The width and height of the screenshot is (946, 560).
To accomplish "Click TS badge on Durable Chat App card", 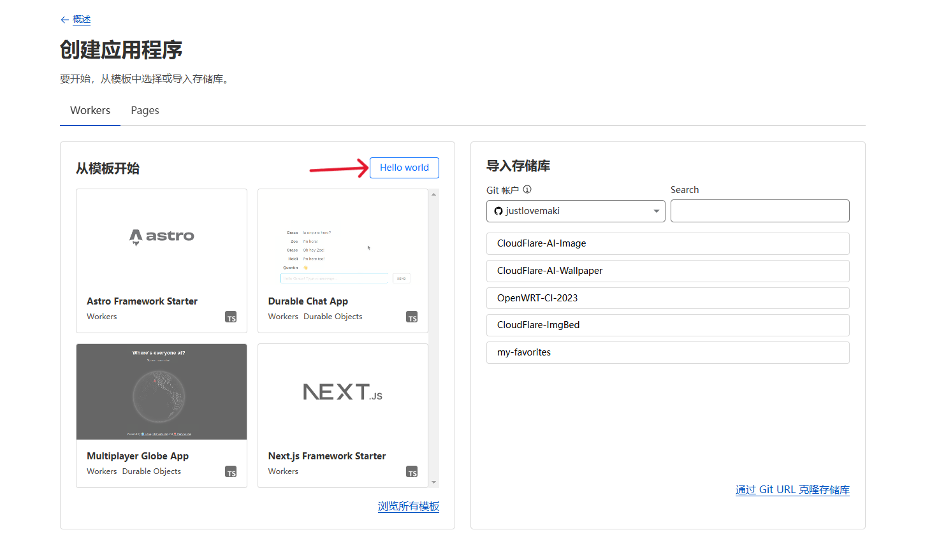I will (x=412, y=317).
